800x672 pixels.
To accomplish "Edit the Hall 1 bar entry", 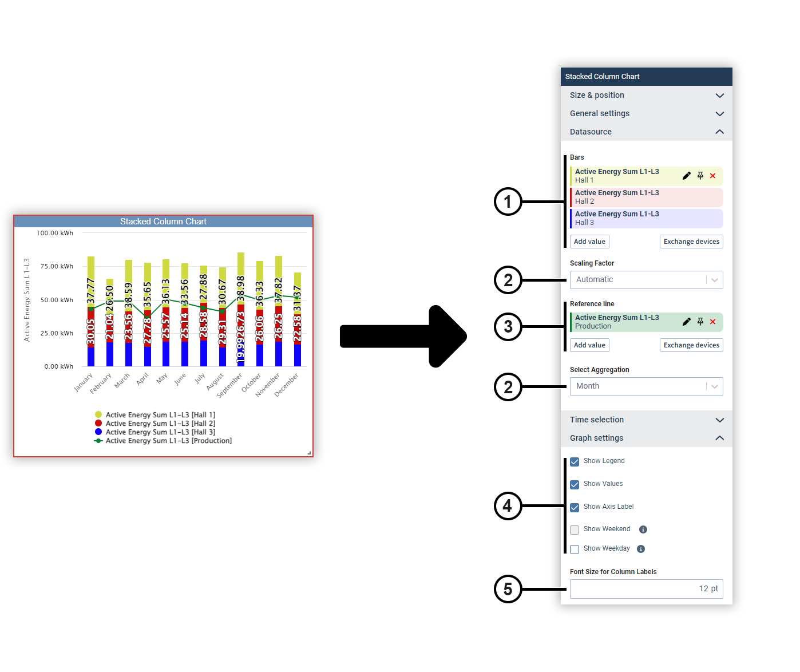I will [686, 176].
